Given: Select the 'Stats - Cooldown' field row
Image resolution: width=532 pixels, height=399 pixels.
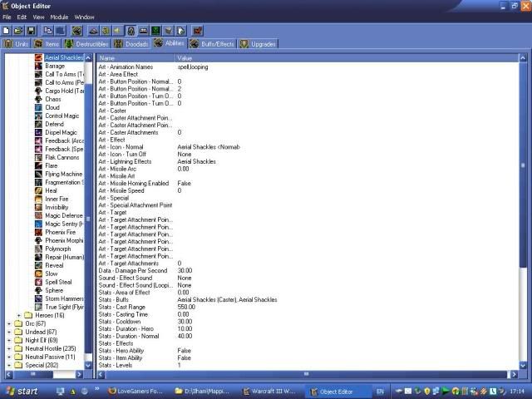Looking at the screenshot, I should click(x=308, y=322).
